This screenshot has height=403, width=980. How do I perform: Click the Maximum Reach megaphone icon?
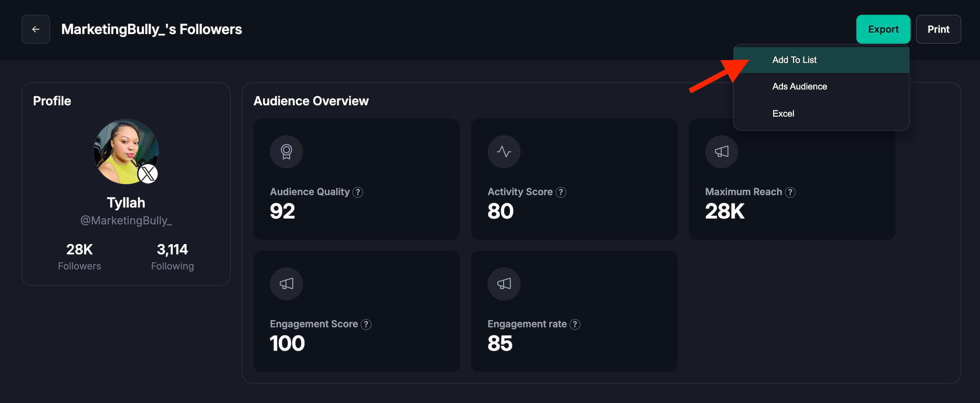721,152
